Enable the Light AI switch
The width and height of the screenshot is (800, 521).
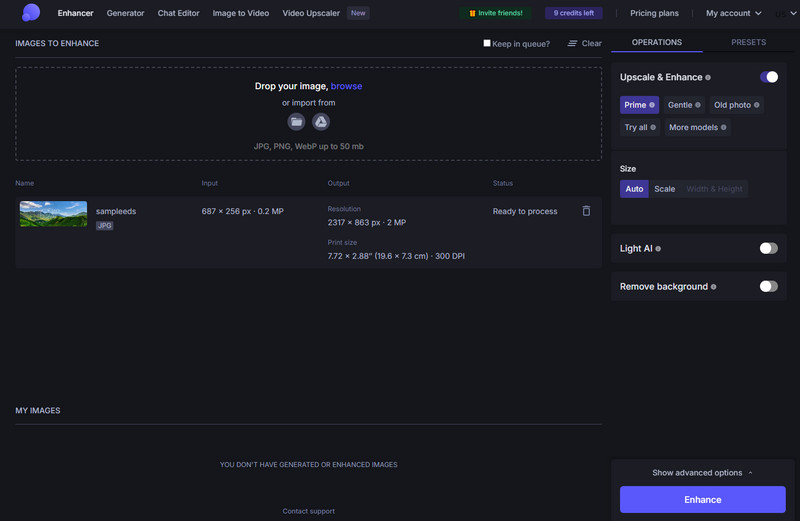coord(769,248)
